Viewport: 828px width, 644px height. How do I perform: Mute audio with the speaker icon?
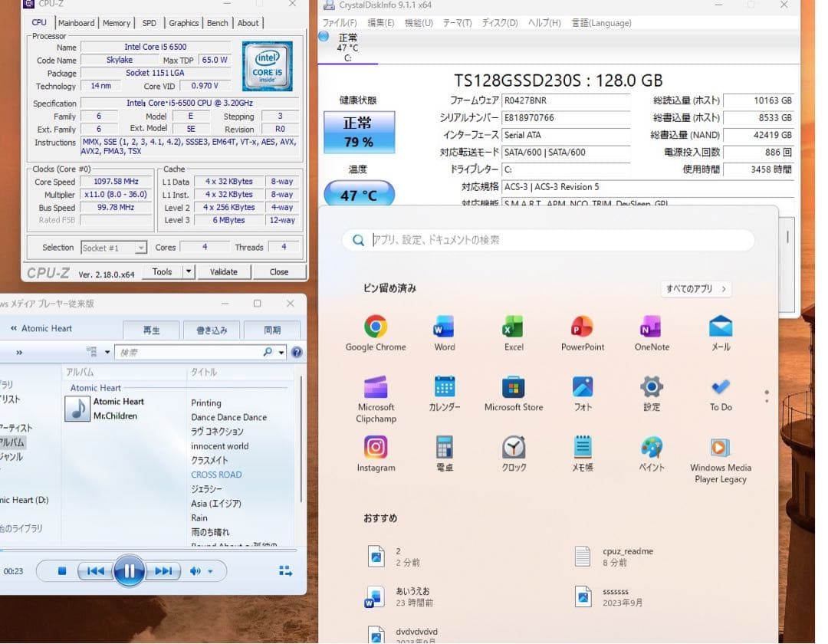click(194, 570)
